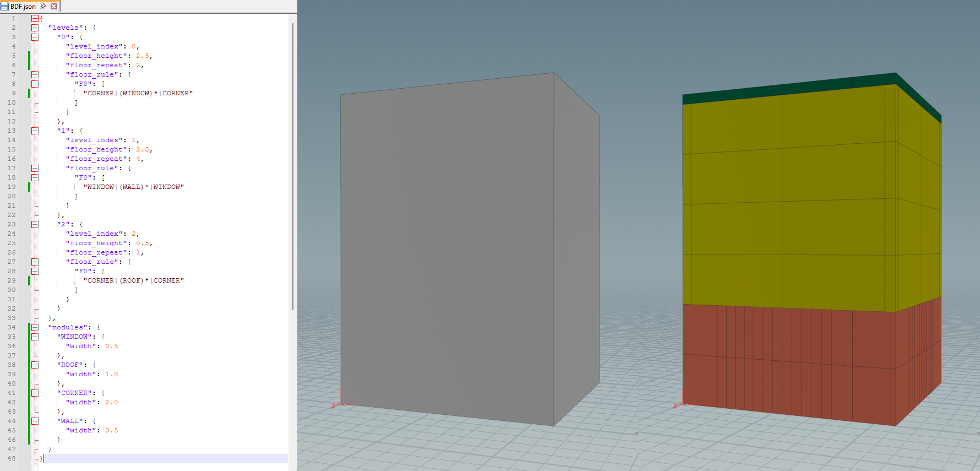980x471 pixels.
Task: Click the pin icon on BDF.json tab
Action: click(x=43, y=7)
